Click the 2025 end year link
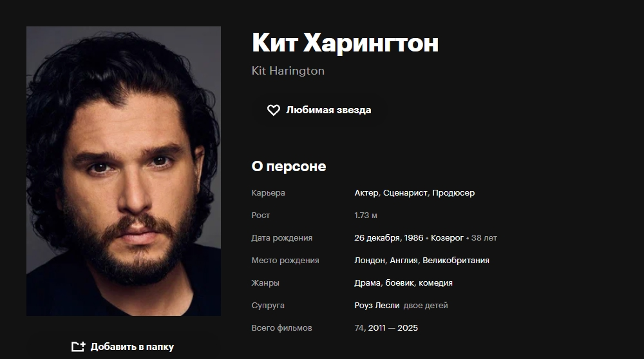644x359 pixels. 408,328
